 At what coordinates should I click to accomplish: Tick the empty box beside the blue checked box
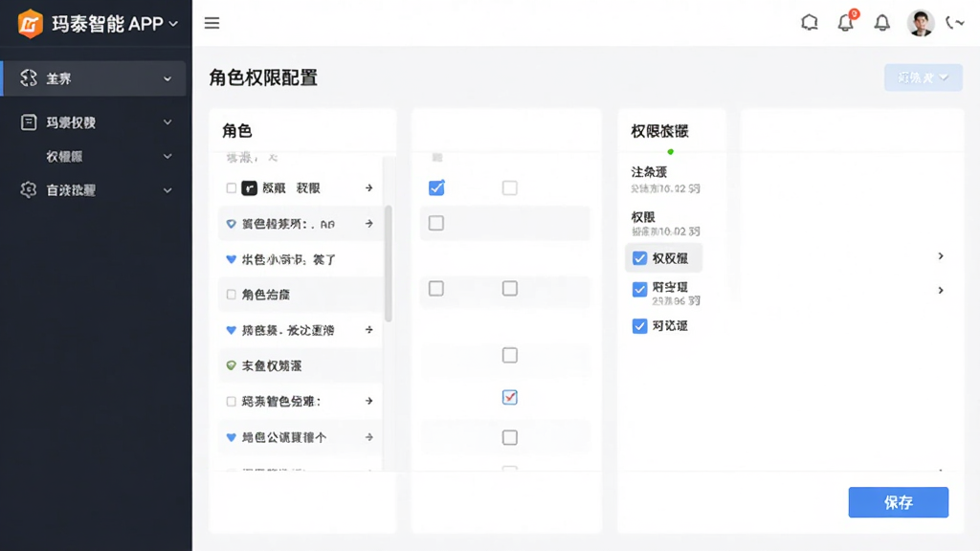coord(509,187)
